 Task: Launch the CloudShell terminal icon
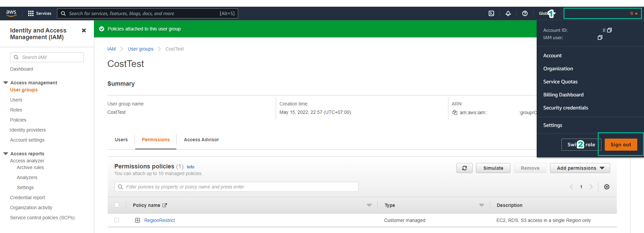[x=491, y=13]
